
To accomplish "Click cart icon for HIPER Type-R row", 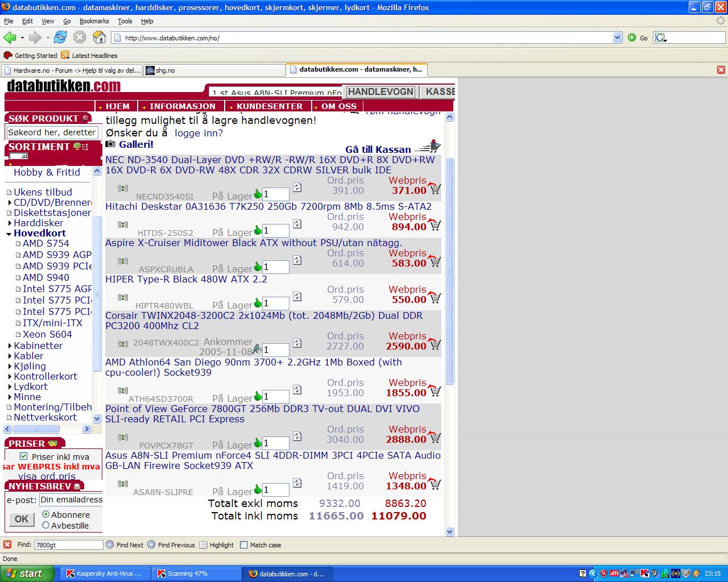I will 435,298.
